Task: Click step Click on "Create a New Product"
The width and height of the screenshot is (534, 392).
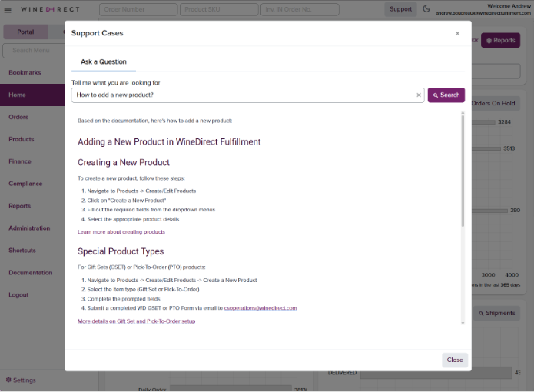Action: [x=126, y=201]
